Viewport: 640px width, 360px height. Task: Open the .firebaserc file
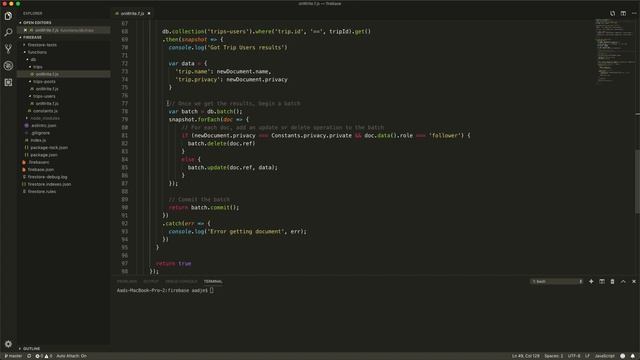pyautogui.click(x=38, y=162)
